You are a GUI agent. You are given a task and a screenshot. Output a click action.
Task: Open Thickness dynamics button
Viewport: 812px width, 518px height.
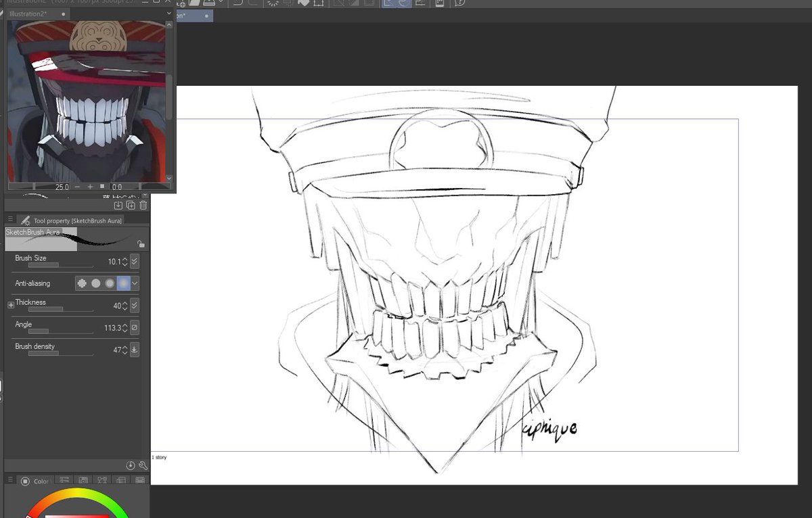pos(135,306)
